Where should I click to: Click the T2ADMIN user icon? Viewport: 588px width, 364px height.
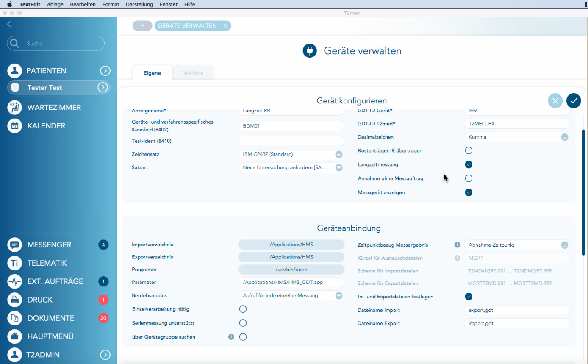[14, 355]
